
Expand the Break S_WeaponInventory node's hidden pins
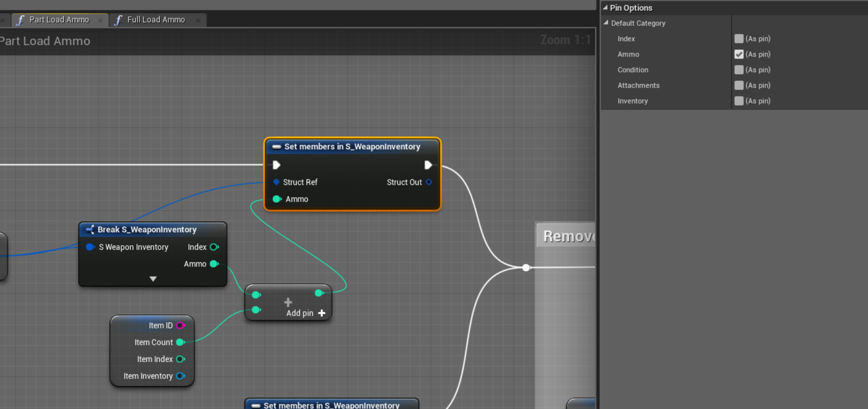pyautogui.click(x=153, y=279)
